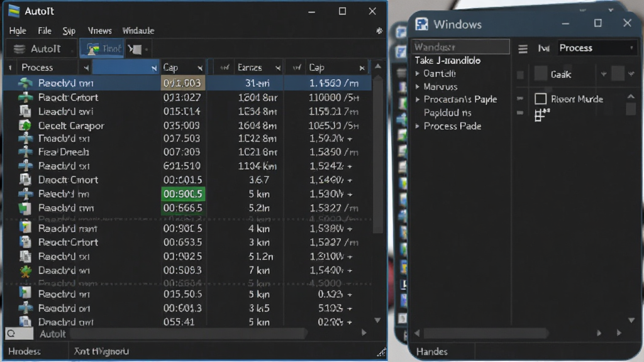Viewport: 644px width, 362px height.
Task: Click the icon in the 00:666.5 row
Action: click(x=25, y=207)
